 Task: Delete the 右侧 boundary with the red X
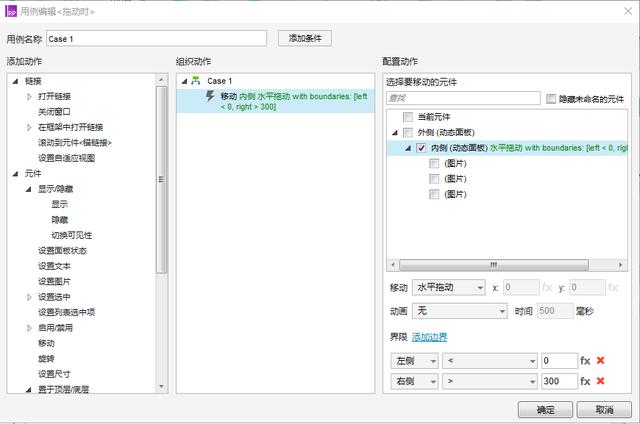tap(601, 381)
